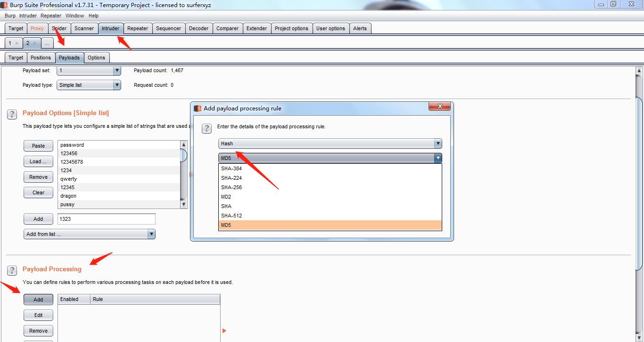The width and height of the screenshot is (644, 342).
Task: Click scroll down arrow of payload list
Action: pyautogui.click(x=184, y=204)
